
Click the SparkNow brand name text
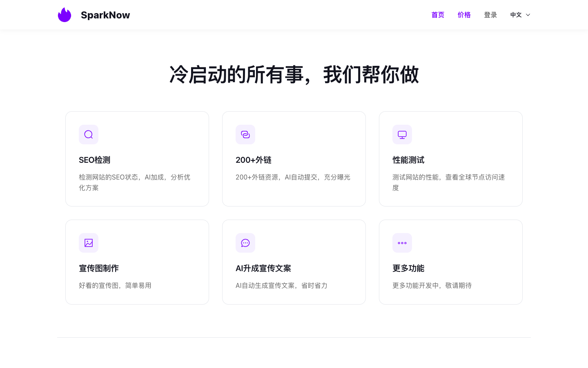click(x=105, y=15)
